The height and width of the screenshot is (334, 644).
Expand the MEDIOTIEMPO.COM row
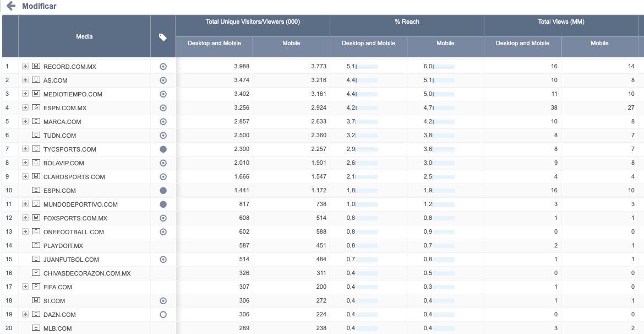click(x=25, y=94)
